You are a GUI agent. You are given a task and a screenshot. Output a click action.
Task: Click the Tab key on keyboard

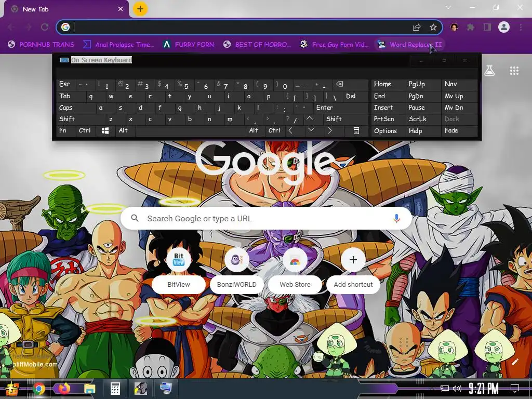71,96
